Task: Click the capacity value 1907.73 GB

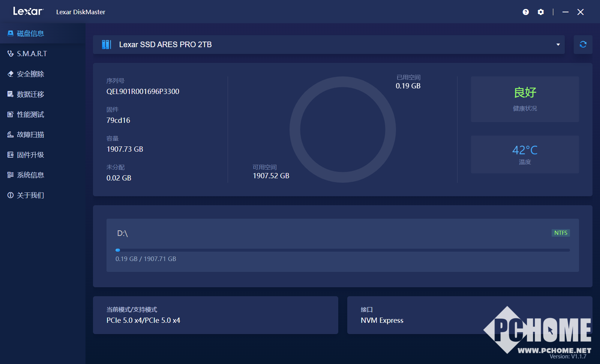Action: pyautogui.click(x=125, y=149)
